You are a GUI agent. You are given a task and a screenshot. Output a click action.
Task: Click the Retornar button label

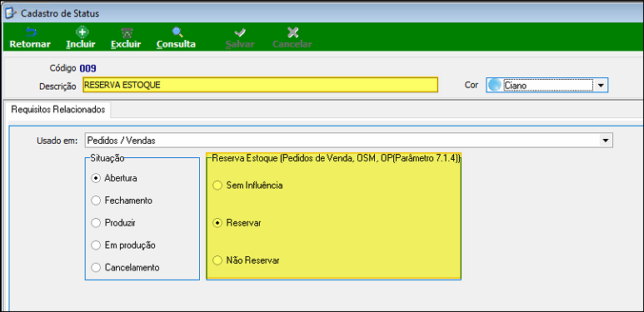pyautogui.click(x=30, y=44)
